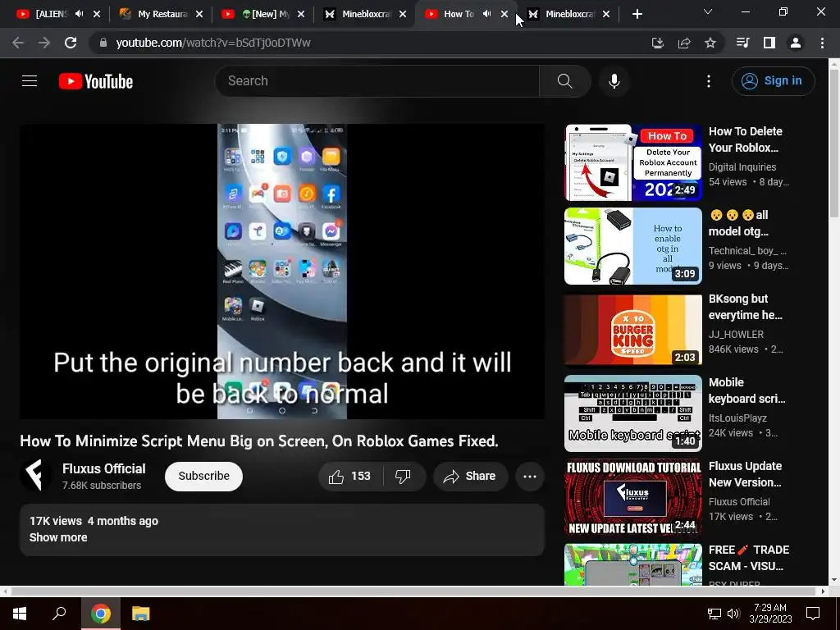Start voice search with microphone icon
This screenshot has width=840, height=630.
tap(614, 81)
